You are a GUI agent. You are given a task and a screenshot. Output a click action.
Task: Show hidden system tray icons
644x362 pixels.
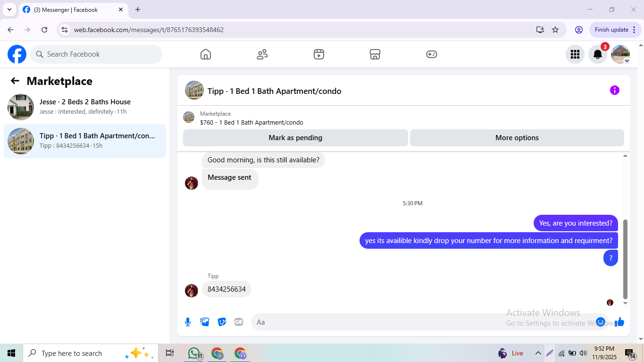tap(538, 353)
